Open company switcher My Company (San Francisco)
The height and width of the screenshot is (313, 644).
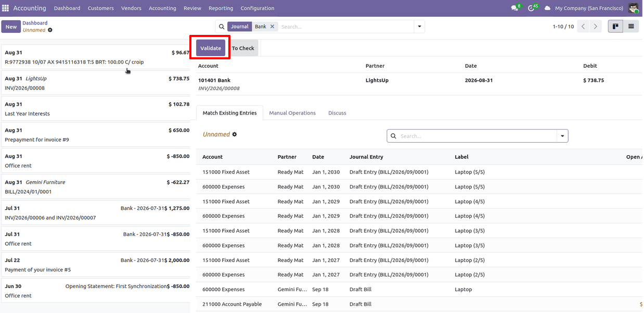tap(589, 8)
